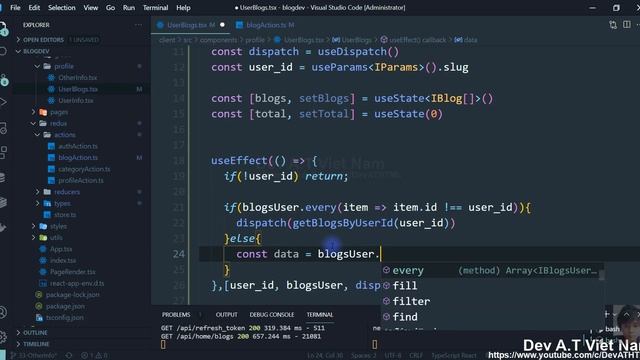Collapse the profile folder

coord(64,66)
